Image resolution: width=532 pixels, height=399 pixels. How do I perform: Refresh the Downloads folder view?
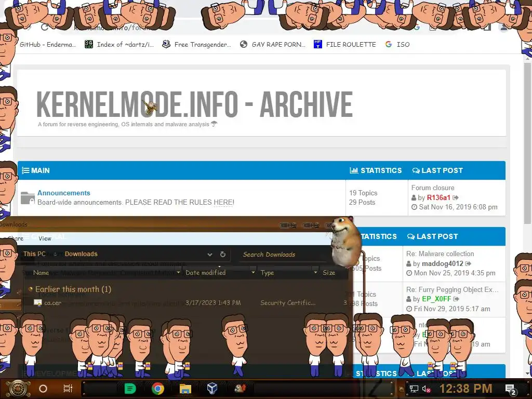223,254
